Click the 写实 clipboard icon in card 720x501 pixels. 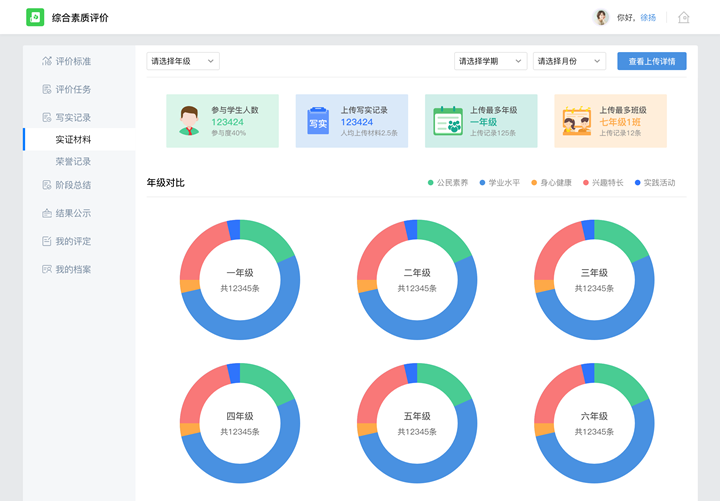[318, 121]
